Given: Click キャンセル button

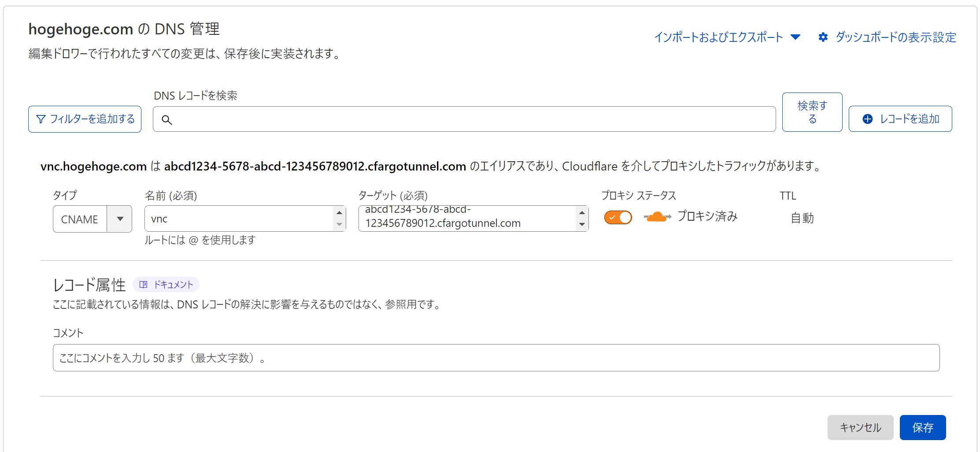Looking at the screenshot, I should point(860,427).
